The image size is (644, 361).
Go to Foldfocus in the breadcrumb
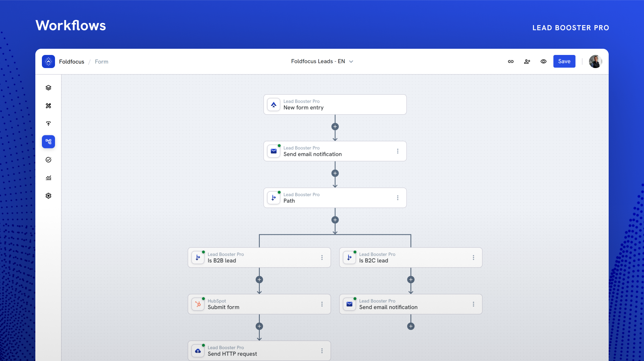click(71, 62)
